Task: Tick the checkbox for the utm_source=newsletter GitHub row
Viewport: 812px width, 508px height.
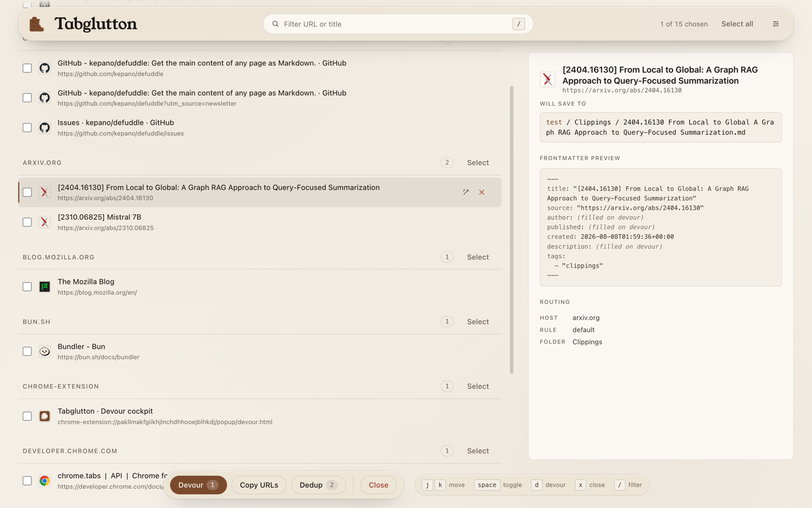Action: pos(27,98)
